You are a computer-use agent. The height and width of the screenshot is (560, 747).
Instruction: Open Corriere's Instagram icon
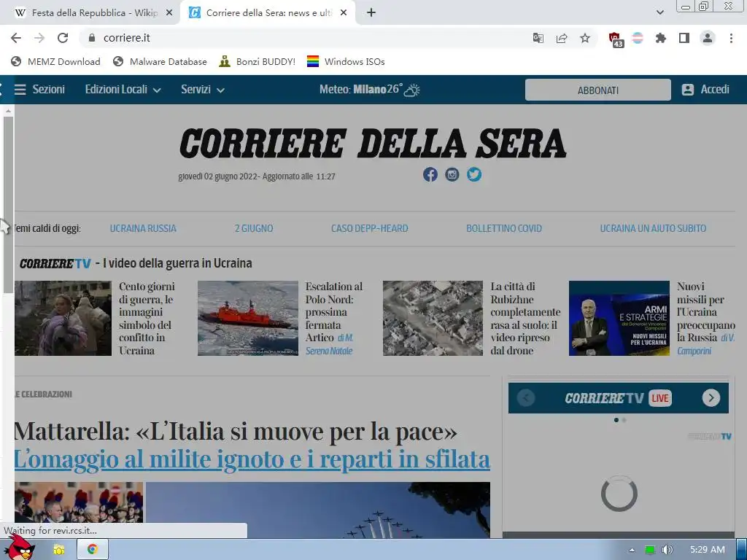point(452,175)
